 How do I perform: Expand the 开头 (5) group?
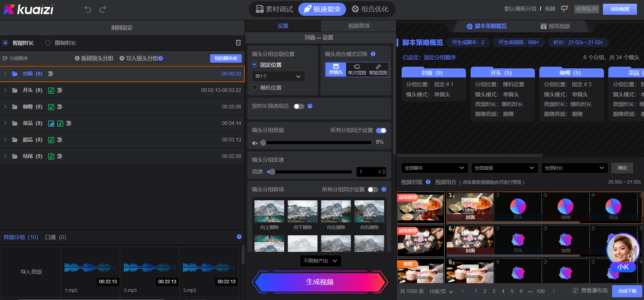(5, 90)
